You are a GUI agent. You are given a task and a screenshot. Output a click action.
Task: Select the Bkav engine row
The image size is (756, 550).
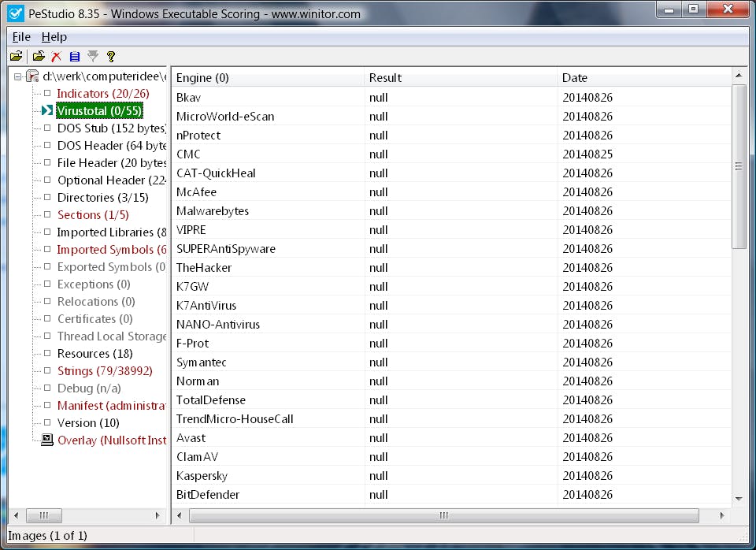[x=451, y=98]
